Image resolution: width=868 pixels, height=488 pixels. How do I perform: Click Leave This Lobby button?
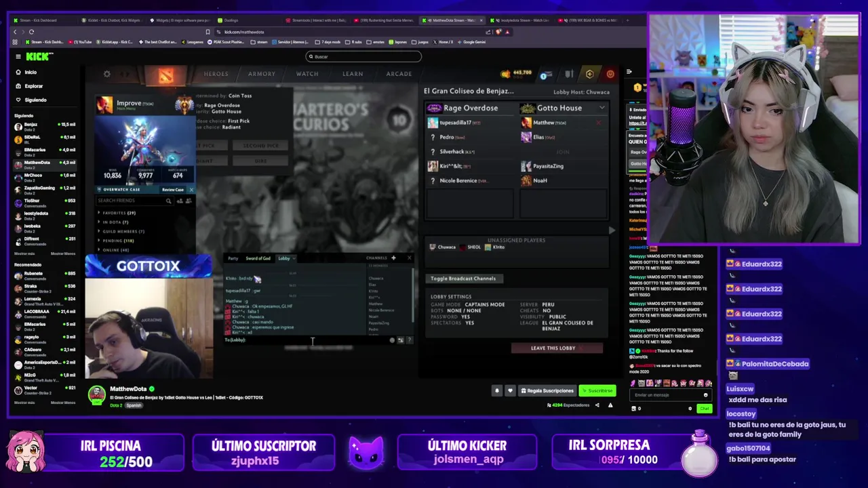coord(557,348)
